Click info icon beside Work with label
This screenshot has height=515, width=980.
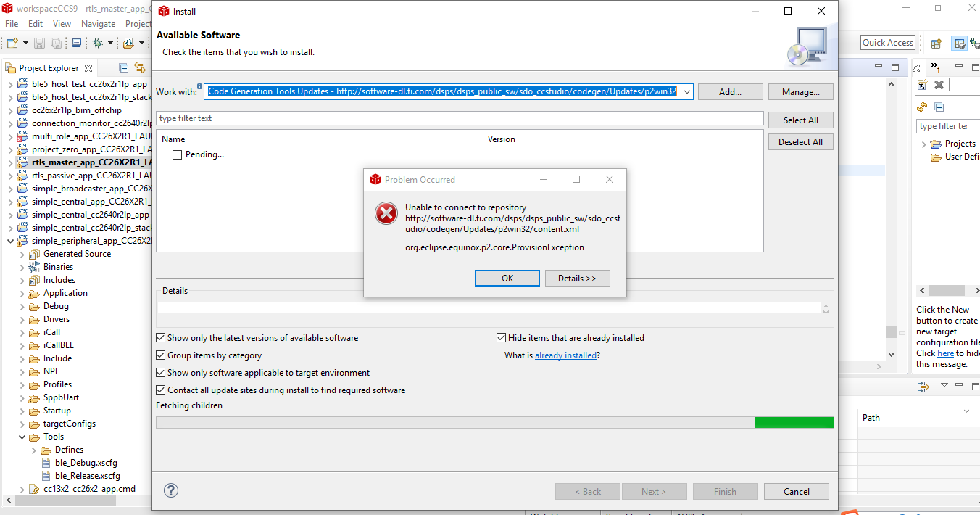pyautogui.click(x=199, y=88)
